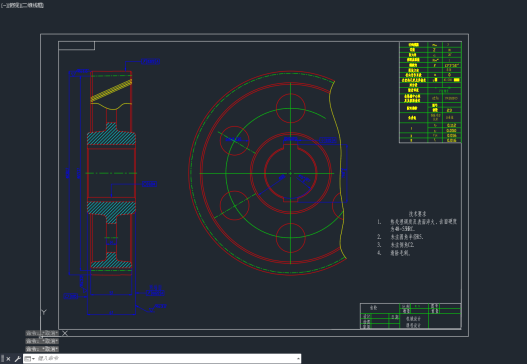Image resolution: width=527 pixels, height=364 pixels.
Task: Select the keyway slot on shaft bore
Action: 291,146
